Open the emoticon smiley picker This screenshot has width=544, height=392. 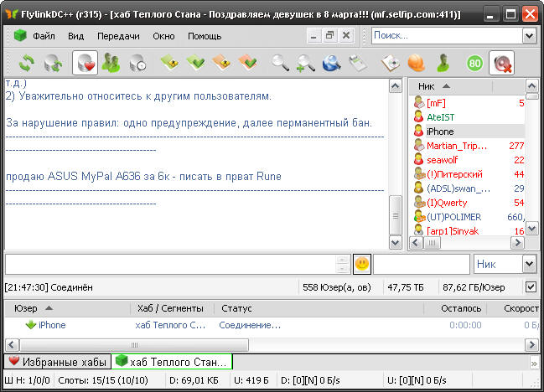(362, 264)
